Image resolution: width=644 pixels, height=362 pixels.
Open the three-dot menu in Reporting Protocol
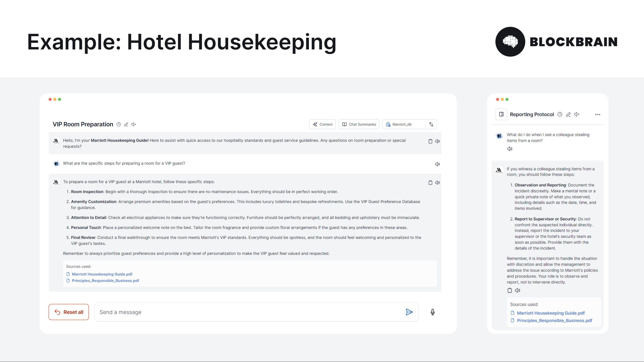tap(598, 114)
